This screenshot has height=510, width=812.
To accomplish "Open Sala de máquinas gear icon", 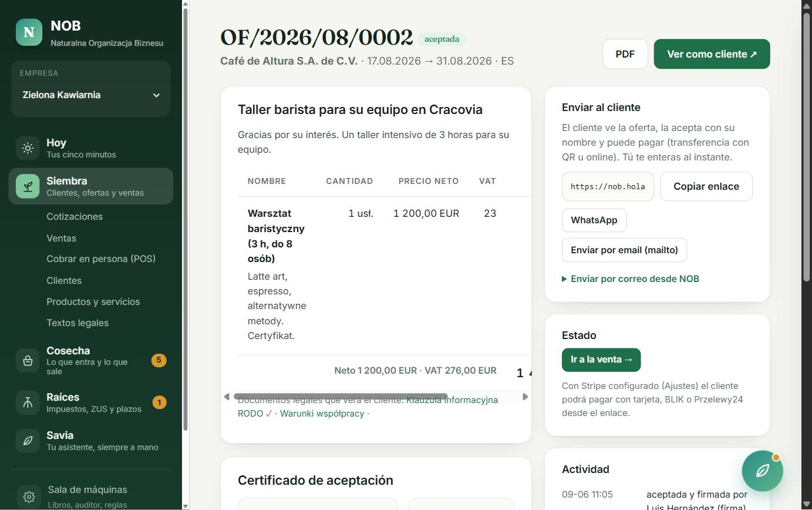I will (x=29, y=496).
